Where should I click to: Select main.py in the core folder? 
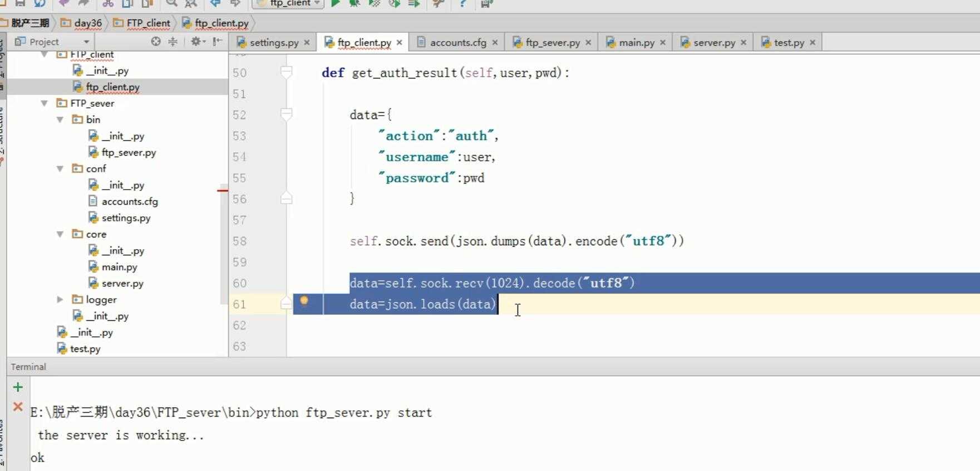(119, 267)
